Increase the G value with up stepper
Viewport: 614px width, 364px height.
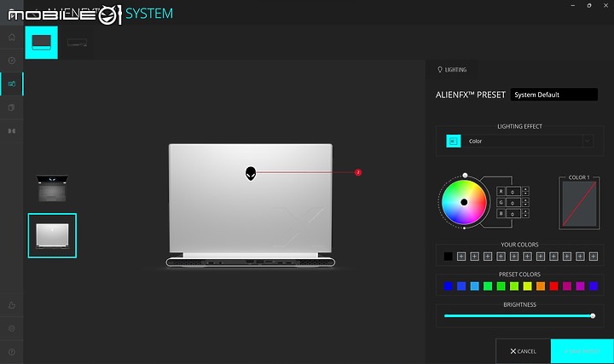pyautogui.click(x=525, y=200)
